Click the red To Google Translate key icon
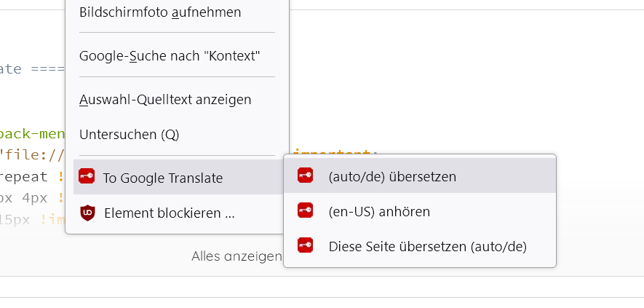Viewport: 644px width, 308px height. click(x=87, y=177)
